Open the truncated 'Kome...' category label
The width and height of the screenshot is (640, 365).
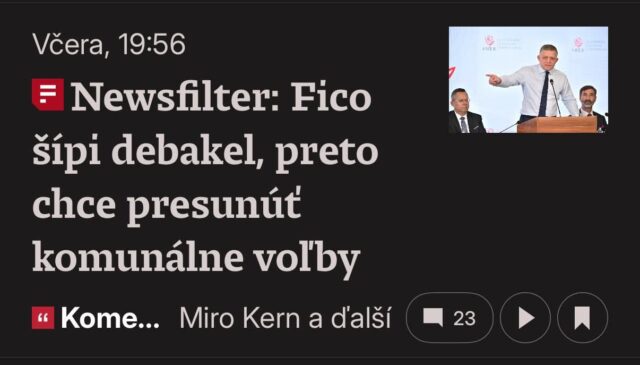(110, 318)
